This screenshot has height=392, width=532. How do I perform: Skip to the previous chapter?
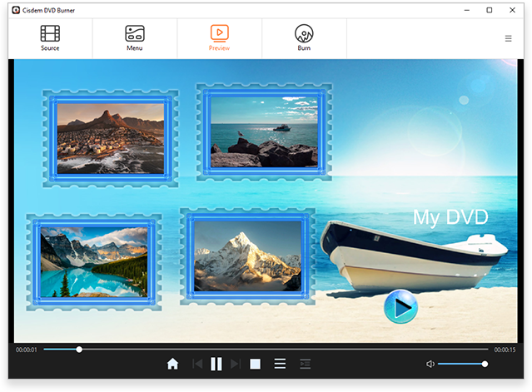(x=197, y=364)
